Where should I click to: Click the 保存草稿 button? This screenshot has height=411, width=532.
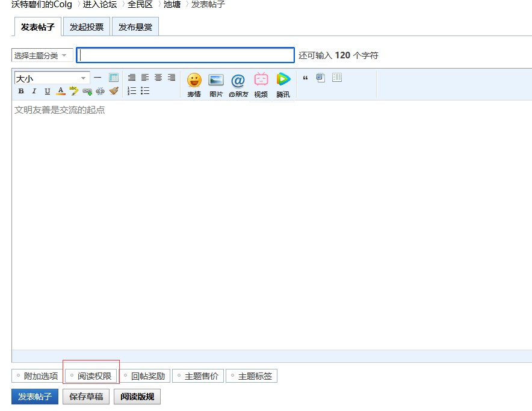(x=86, y=397)
